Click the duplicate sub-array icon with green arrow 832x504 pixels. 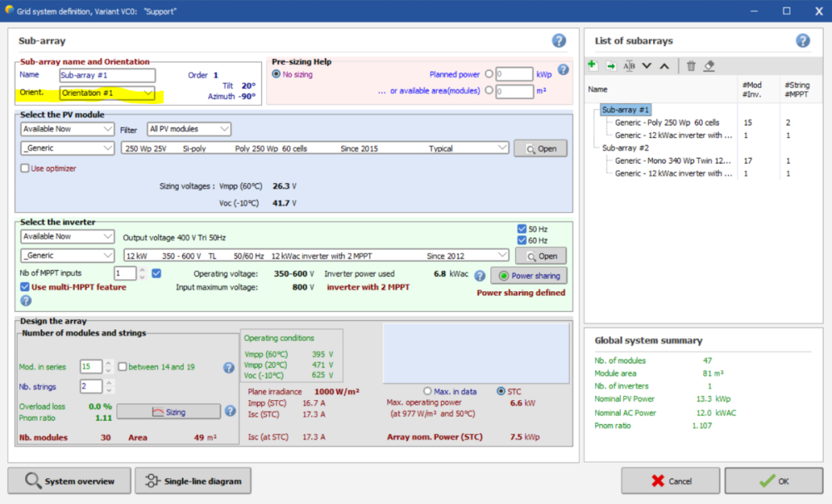click(611, 66)
